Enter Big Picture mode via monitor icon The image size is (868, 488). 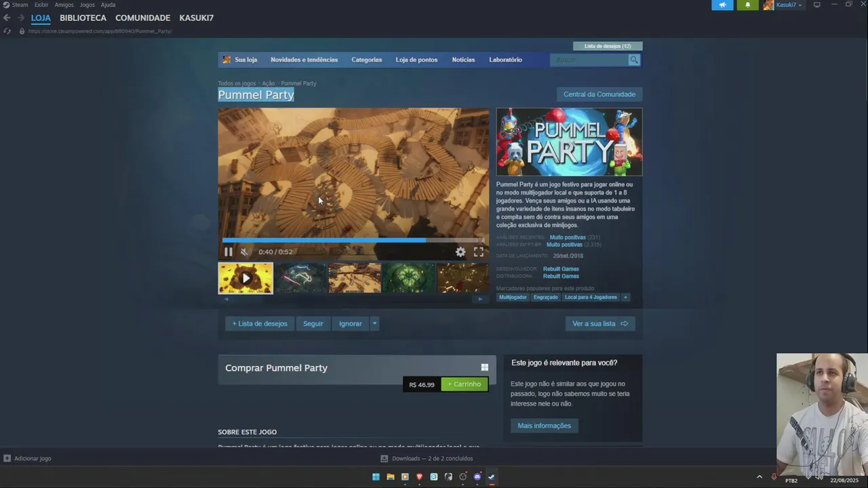[x=817, y=5]
